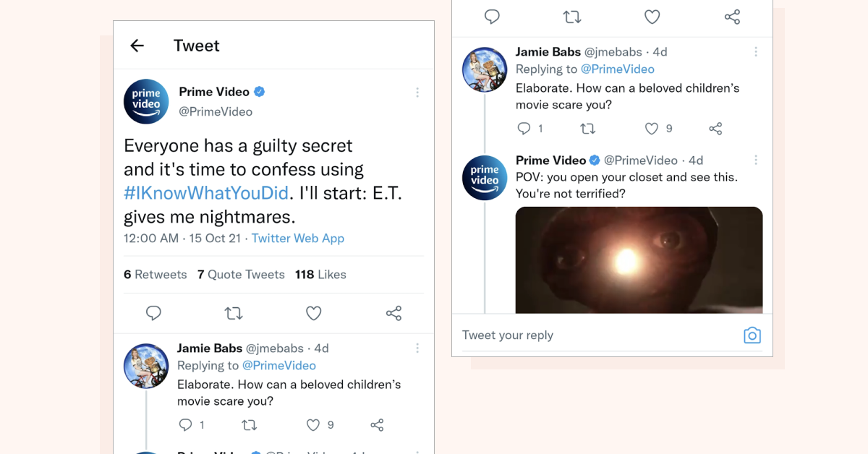Go back using the arrow beside Tweet
This screenshot has height=454, width=868.
pos(137,46)
